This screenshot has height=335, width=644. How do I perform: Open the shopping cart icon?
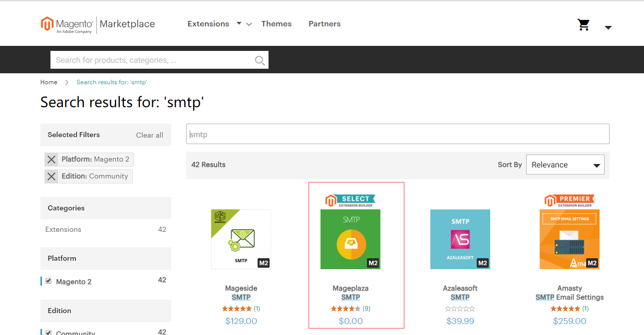pyautogui.click(x=584, y=25)
